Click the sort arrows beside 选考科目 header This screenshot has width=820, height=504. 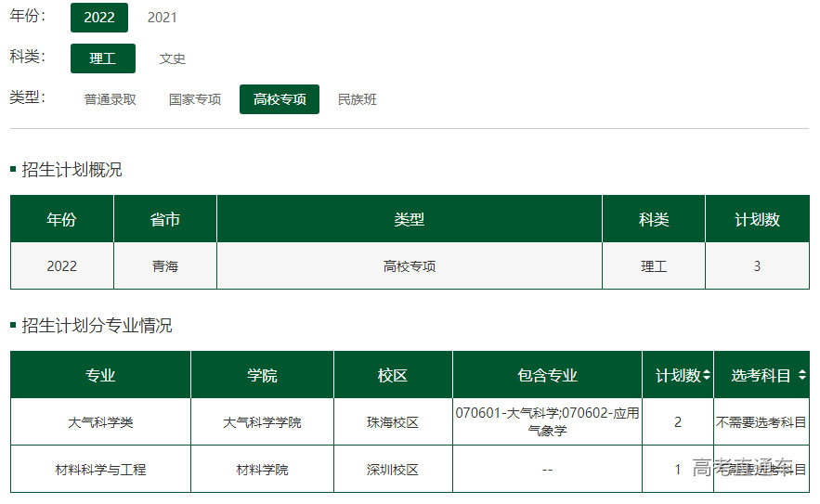click(x=801, y=376)
